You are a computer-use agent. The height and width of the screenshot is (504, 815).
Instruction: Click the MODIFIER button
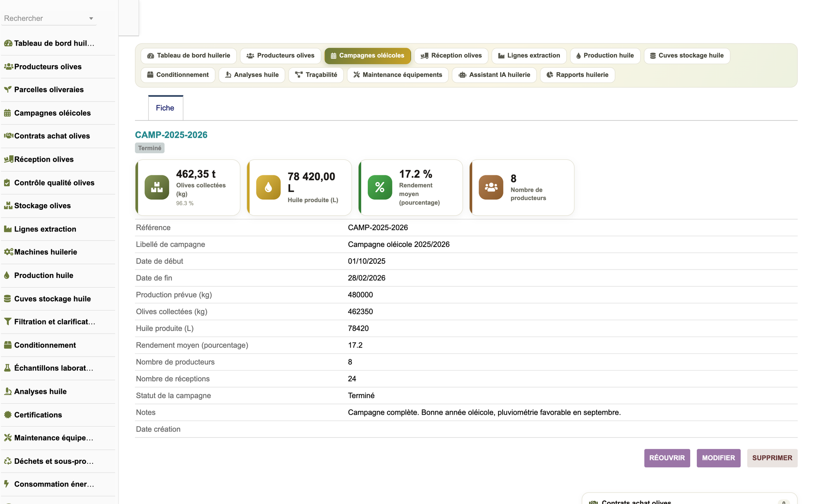click(x=718, y=458)
